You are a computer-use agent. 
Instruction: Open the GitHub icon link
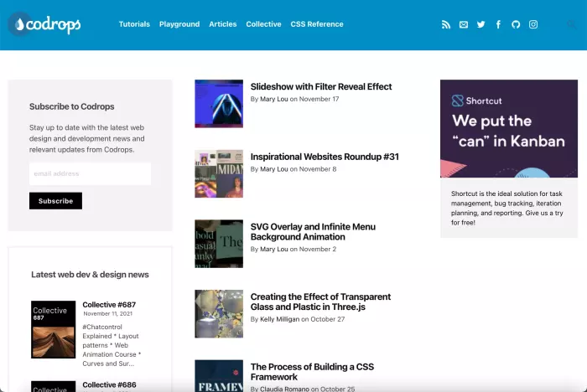pos(516,24)
